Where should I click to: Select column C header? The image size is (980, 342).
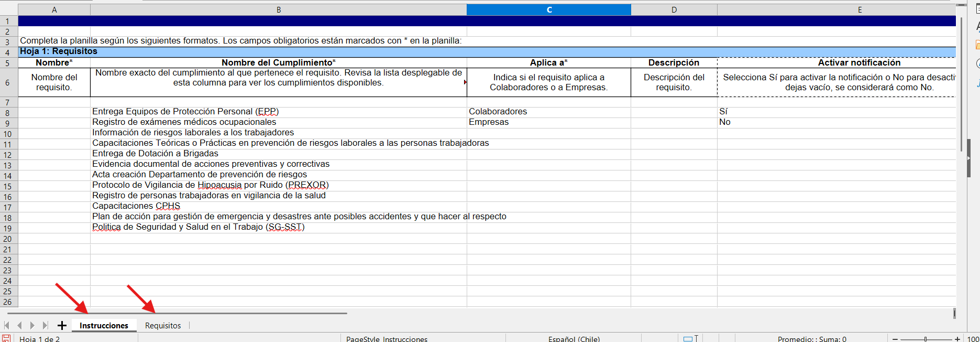click(549, 9)
